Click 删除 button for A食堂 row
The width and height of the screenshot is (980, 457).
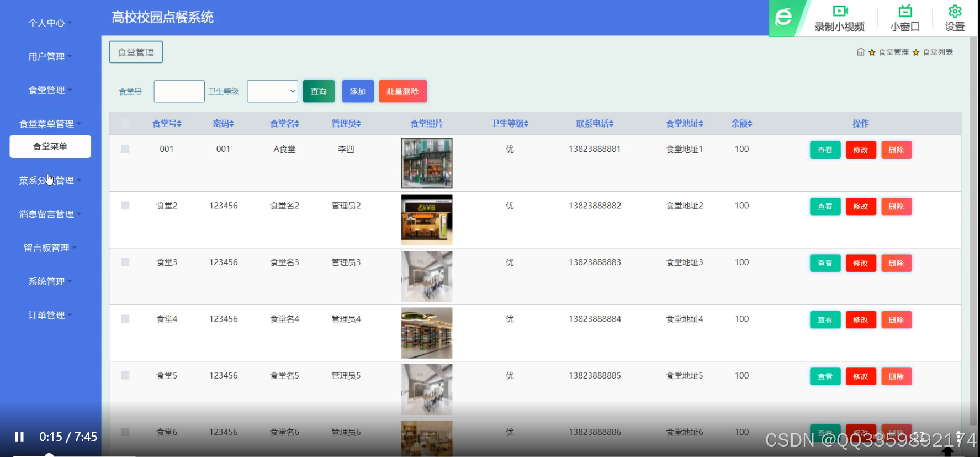pos(896,150)
